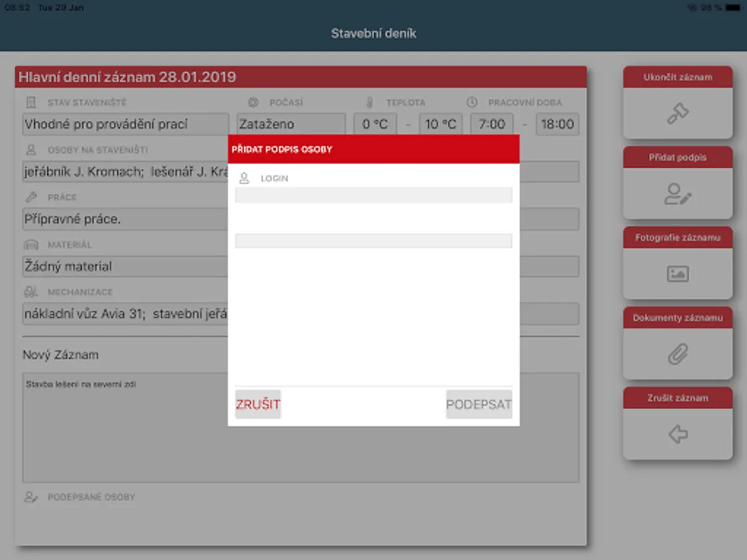Click the Osoby na staveništi person icon
This screenshot has height=560, width=747.
31,149
